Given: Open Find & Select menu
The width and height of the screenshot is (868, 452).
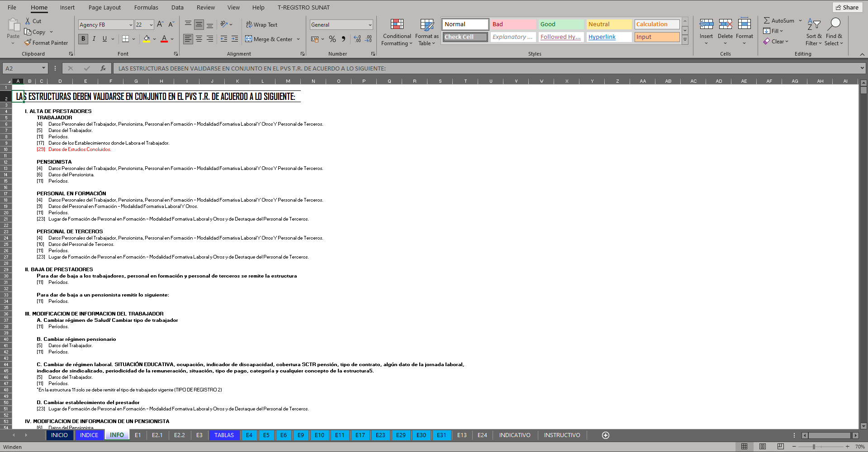Looking at the screenshot, I should 834,33.
